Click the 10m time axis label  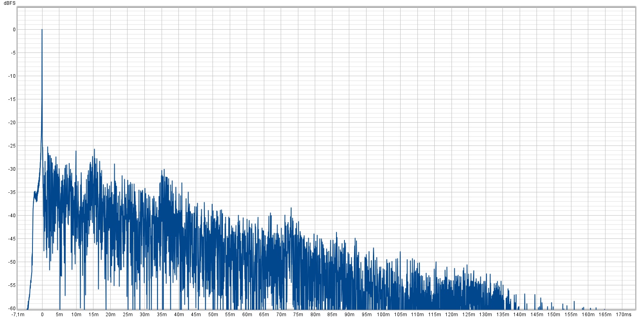[76, 315]
